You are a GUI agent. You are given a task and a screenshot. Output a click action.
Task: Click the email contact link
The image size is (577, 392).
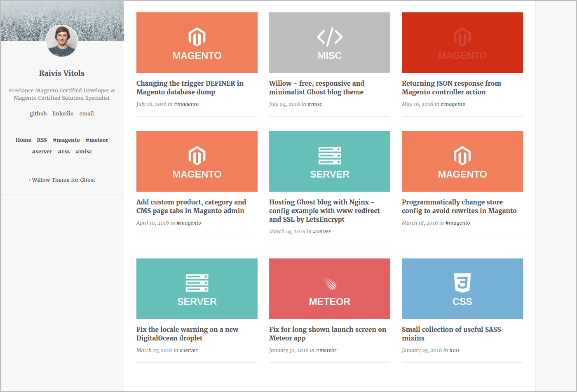tap(87, 113)
